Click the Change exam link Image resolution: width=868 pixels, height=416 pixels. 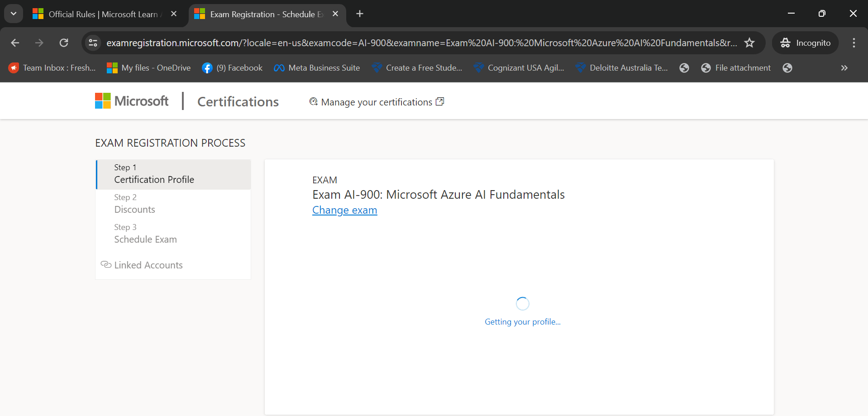344,210
